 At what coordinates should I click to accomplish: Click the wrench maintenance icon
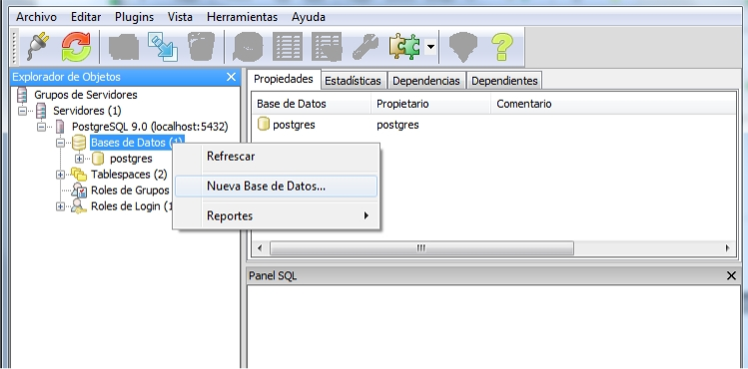(x=365, y=47)
